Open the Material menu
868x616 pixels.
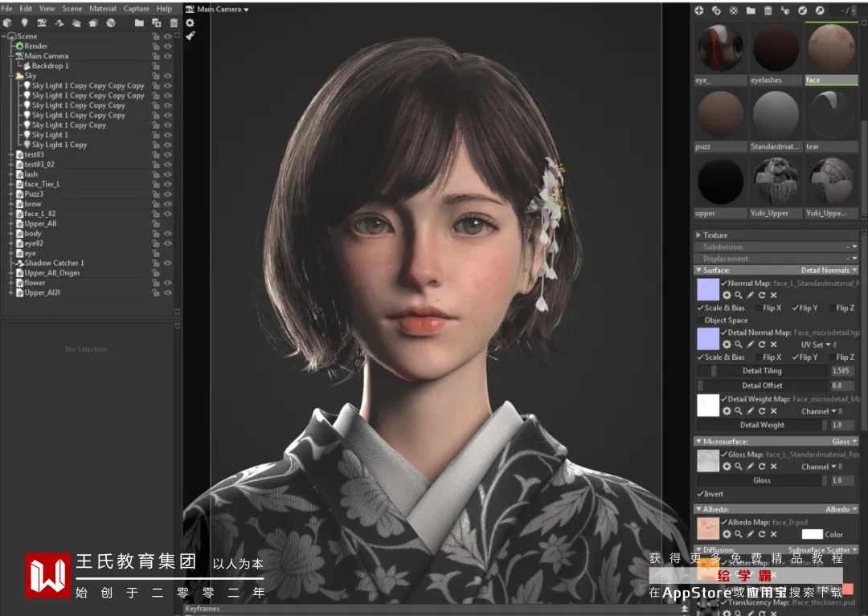pyautogui.click(x=103, y=8)
